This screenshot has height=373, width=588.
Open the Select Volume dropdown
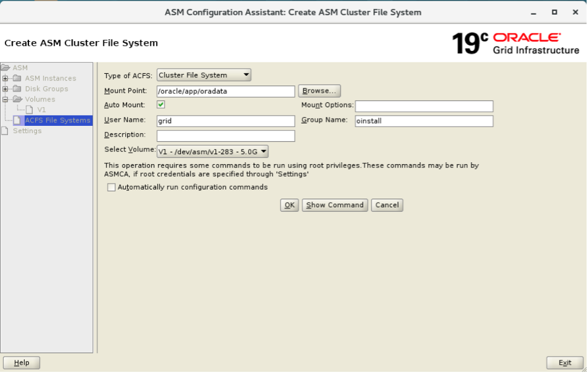pyautogui.click(x=212, y=151)
